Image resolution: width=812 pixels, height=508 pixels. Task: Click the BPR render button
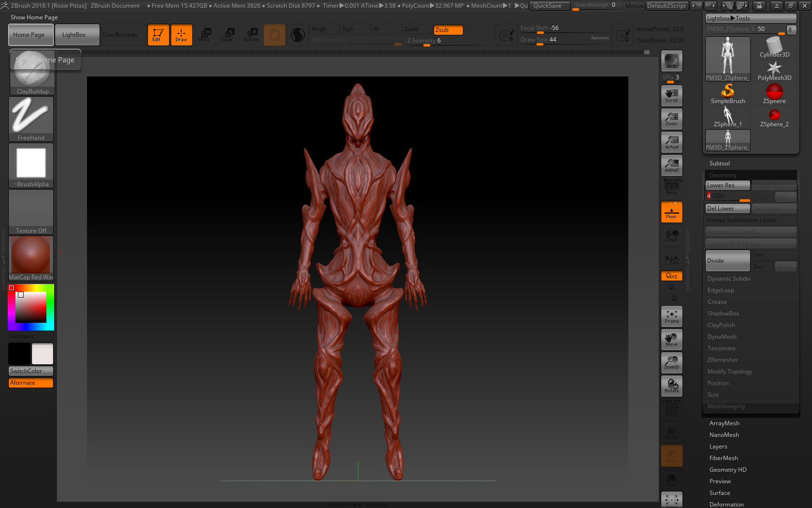(x=671, y=61)
